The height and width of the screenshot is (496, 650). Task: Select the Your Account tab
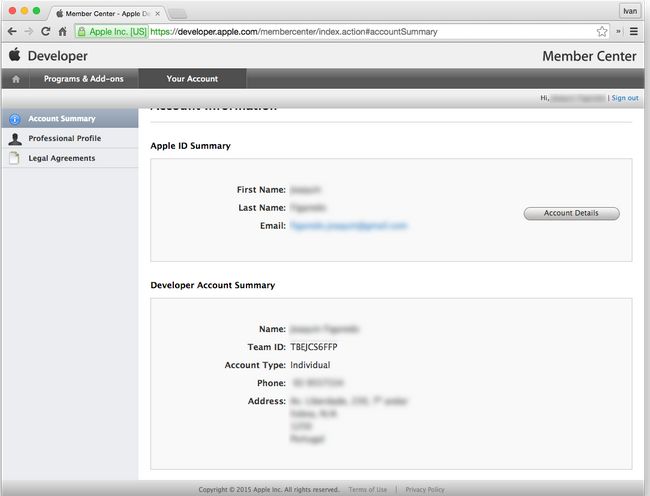(192, 79)
